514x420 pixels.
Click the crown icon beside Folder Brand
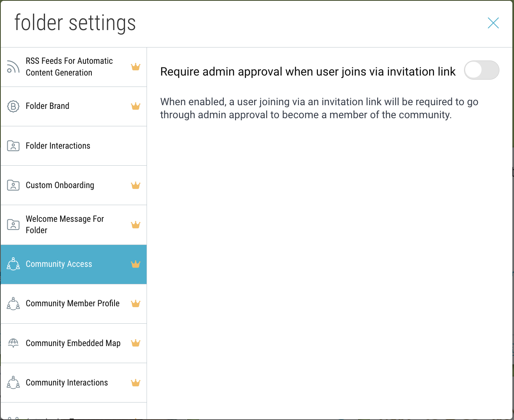pos(136,106)
